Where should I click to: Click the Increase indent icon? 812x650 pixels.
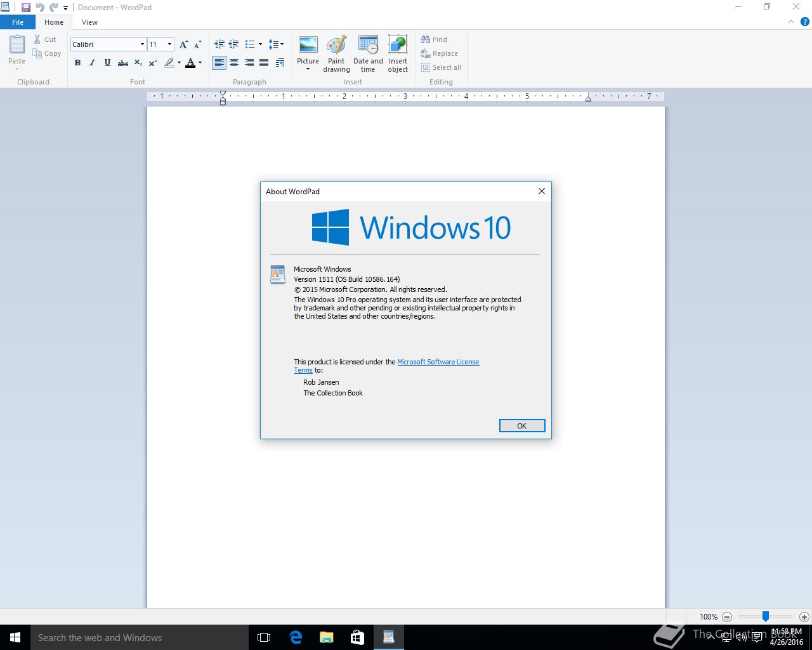[234, 44]
